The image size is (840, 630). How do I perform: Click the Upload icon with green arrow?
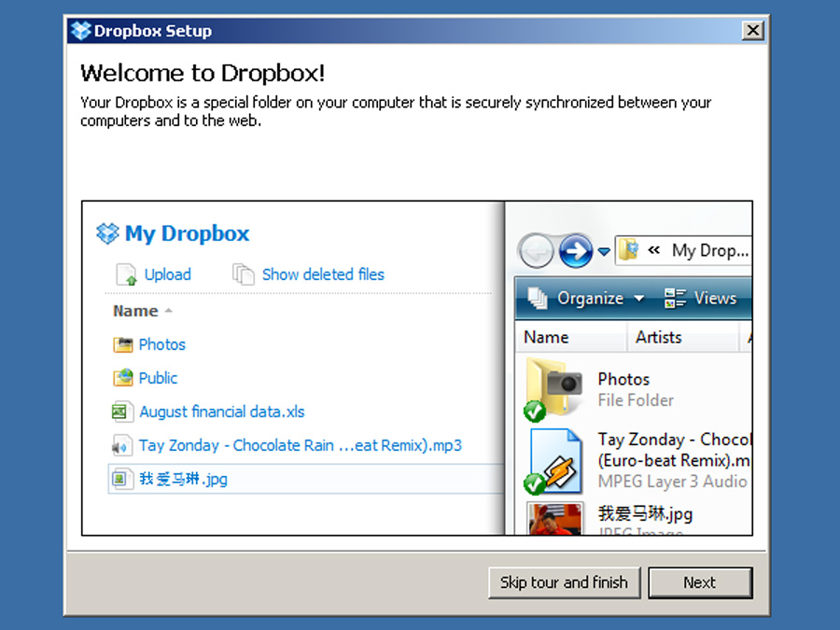click(x=126, y=274)
